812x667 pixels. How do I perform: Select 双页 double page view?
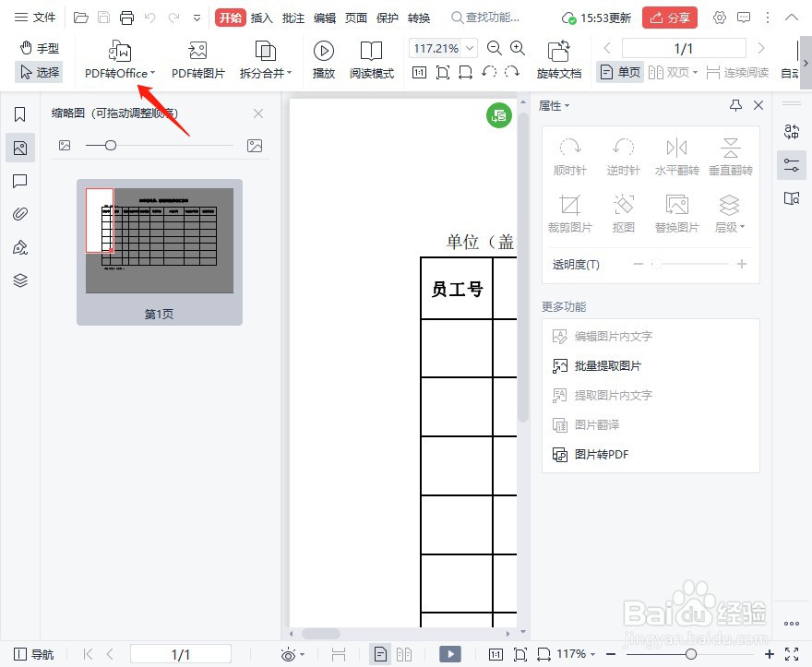point(673,72)
